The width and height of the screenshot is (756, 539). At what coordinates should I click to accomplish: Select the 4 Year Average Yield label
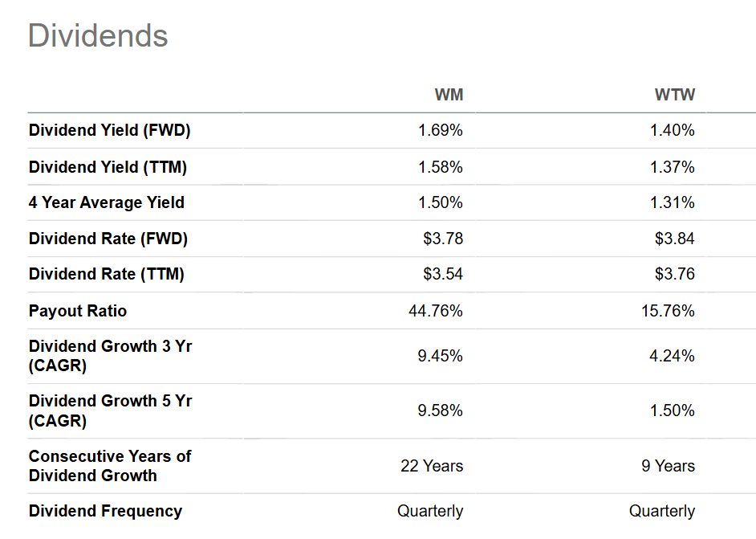pos(106,202)
